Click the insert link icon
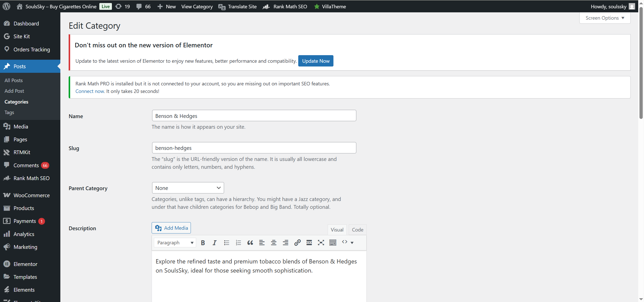 point(297,243)
